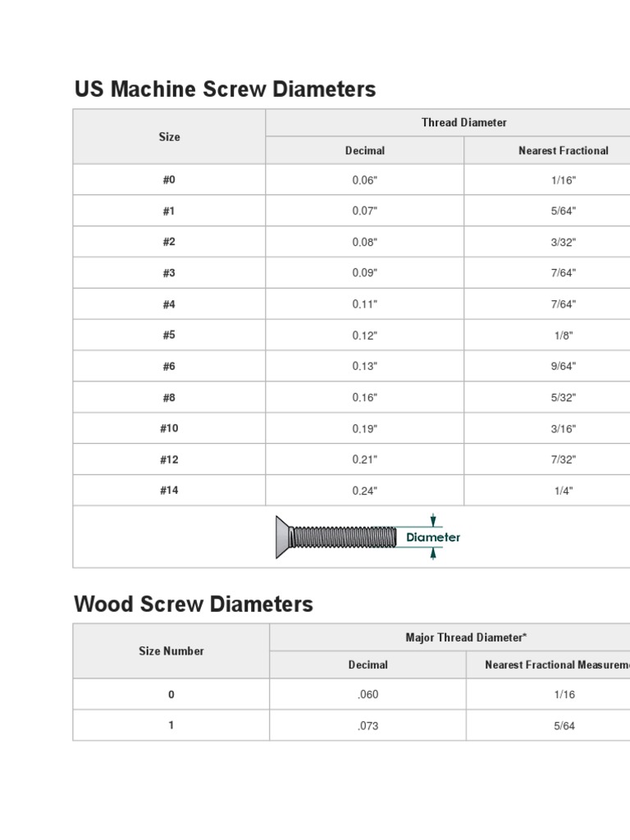Select the 1/4" fractional cell
The width and height of the screenshot is (630, 840).
click(x=563, y=491)
